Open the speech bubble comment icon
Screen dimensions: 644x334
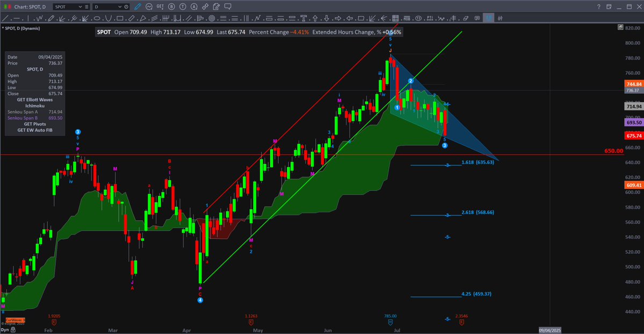(x=228, y=6)
